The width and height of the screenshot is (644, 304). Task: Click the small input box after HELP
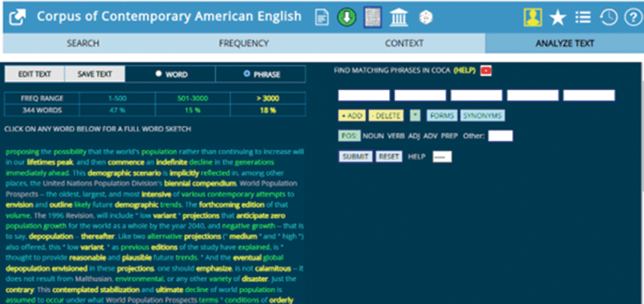pyautogui.click(x=442, y=156)
